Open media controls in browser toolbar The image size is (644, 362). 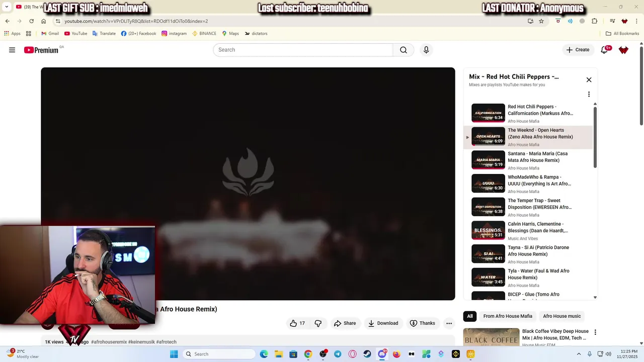click(x=612, y=21)
